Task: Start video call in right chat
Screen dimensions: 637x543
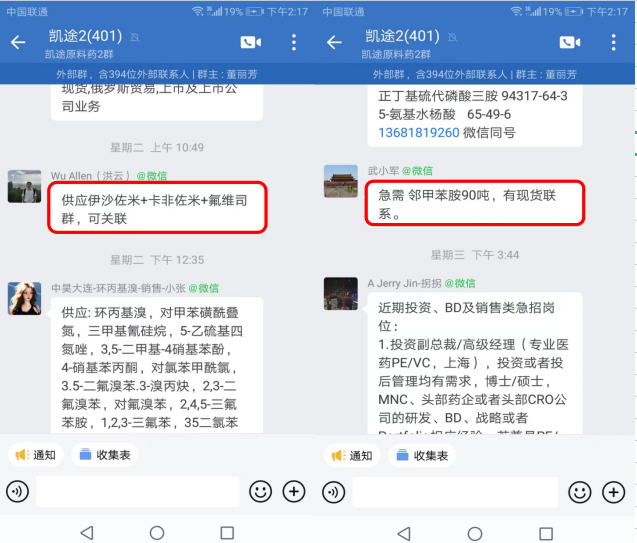Action: 570,42
